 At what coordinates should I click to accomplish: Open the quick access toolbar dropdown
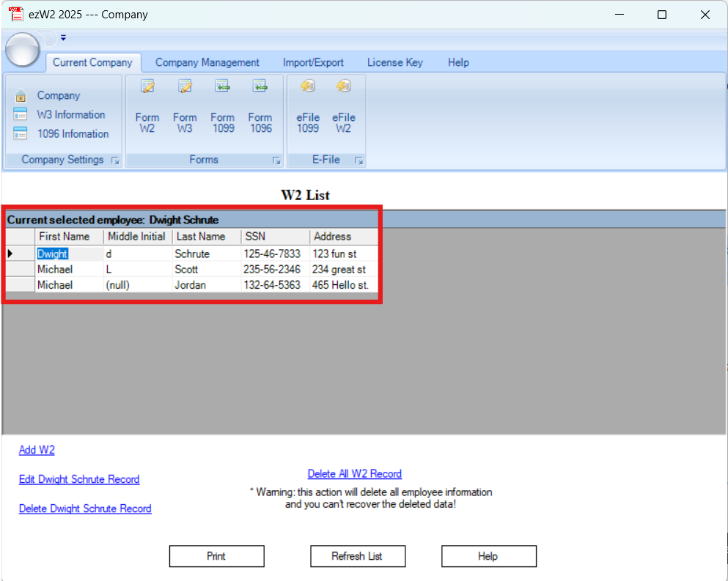[x=63, y=37]
